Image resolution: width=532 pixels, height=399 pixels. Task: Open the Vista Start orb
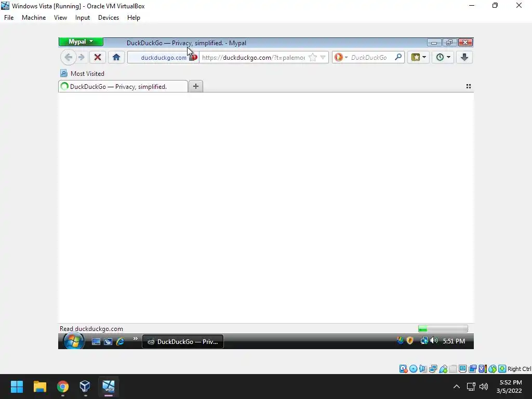(74, 341)
